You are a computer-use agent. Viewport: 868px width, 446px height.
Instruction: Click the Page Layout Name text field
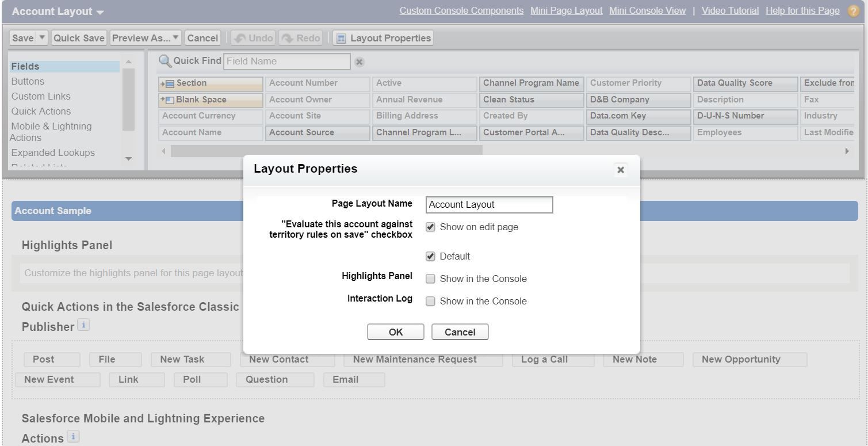489,204
